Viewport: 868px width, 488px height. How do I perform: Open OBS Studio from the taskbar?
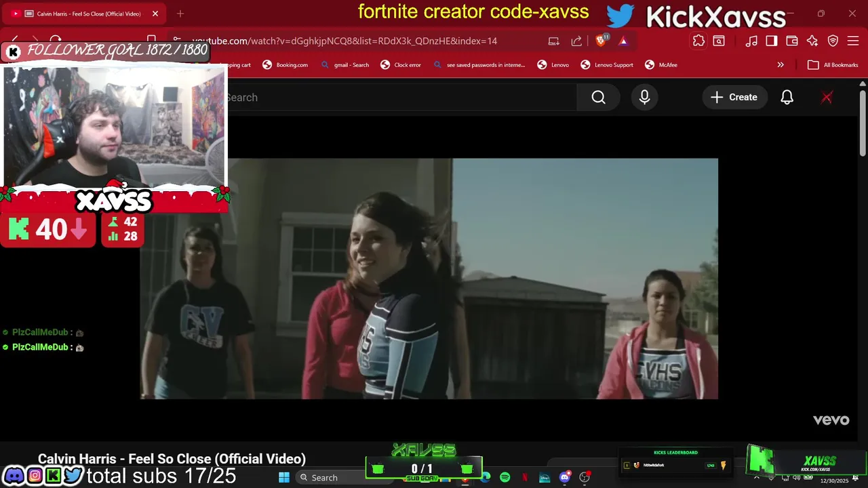pos(585,478)
